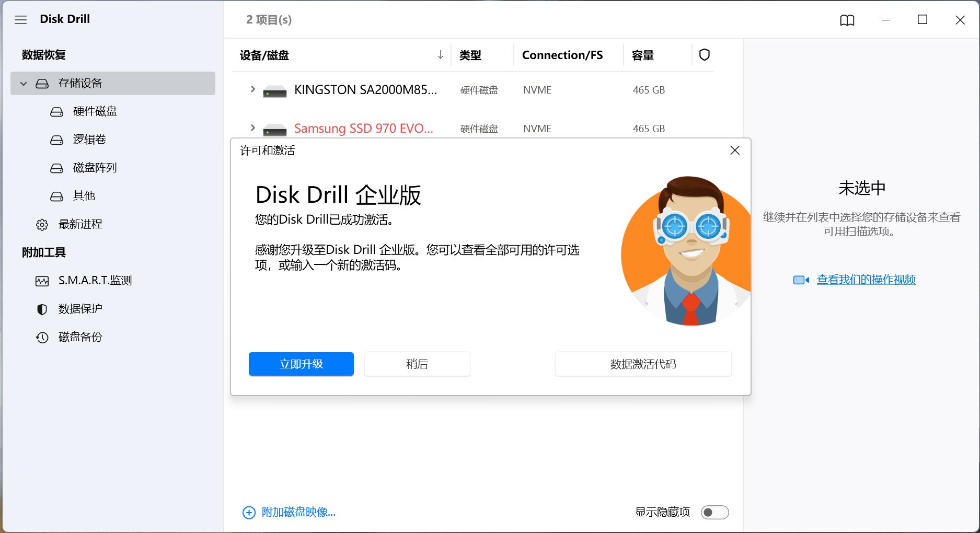Click NVME cell in the Samsung row
The image size is (980, 533).
537,129
